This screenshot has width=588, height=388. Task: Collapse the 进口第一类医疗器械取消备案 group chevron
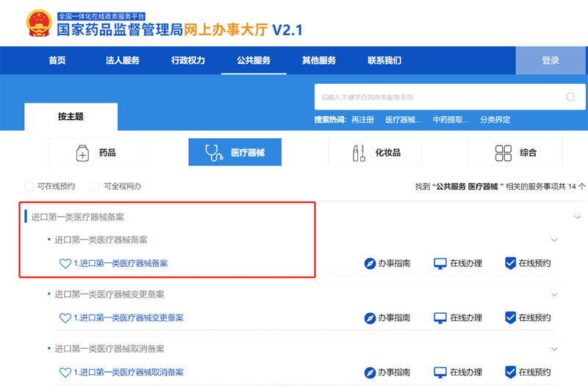coord(554,349)
